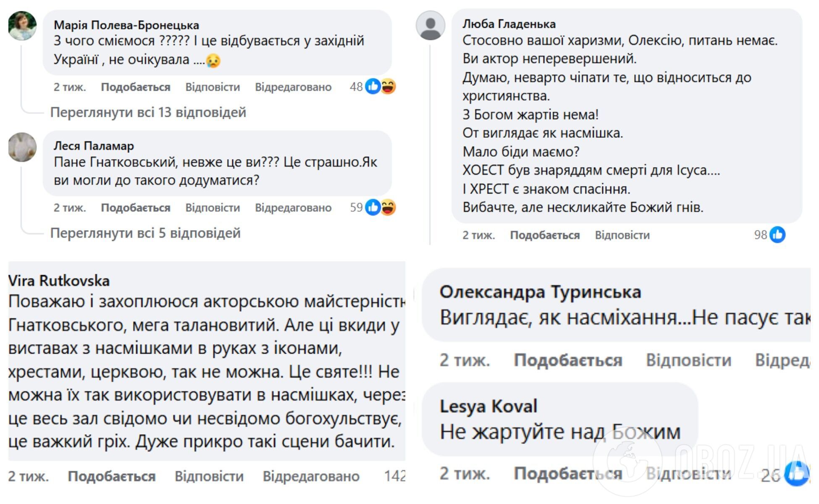The image size is (819, 504).
Task: Open Леся Паламар's profile avatar
Action: (x=23, y=147)
